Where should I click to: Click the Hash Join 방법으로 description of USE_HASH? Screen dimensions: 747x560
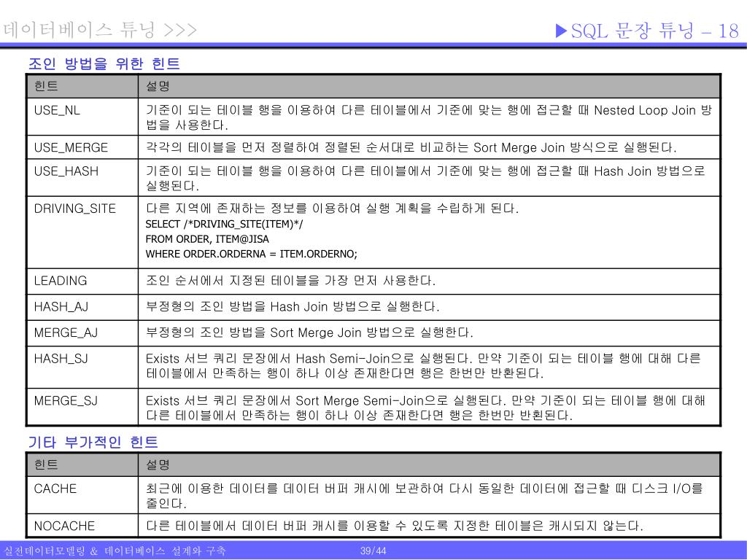pos(425,178)
